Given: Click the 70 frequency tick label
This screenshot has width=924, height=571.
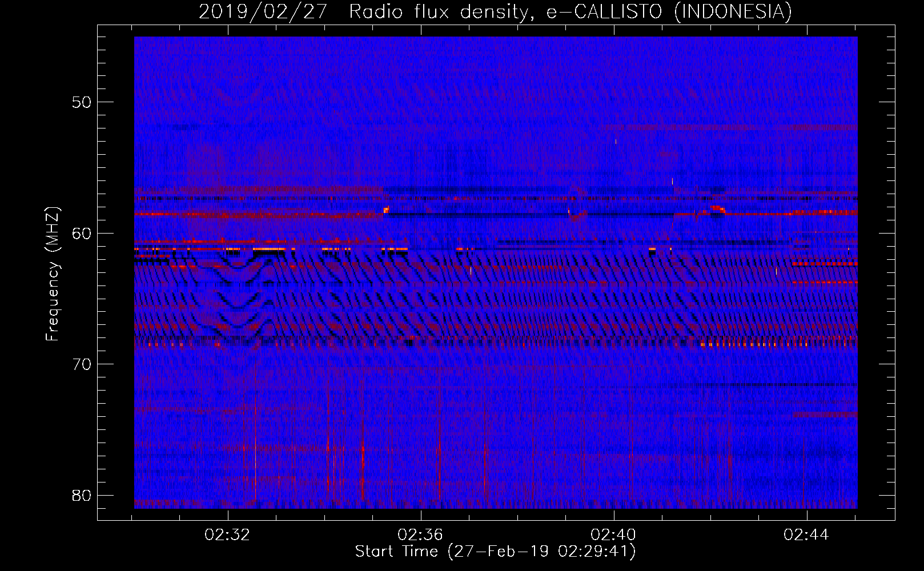Looking at the screenshot, I should click(x=82, y=364).
